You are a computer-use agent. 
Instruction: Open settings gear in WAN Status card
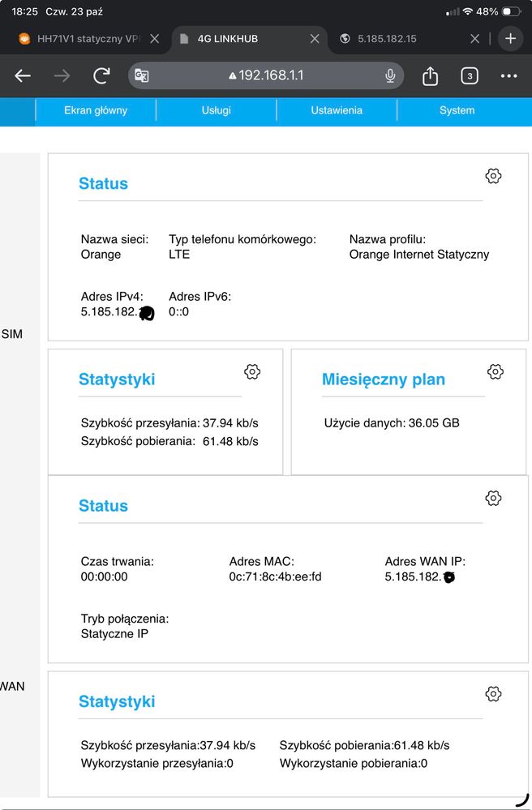coord(493,498)
